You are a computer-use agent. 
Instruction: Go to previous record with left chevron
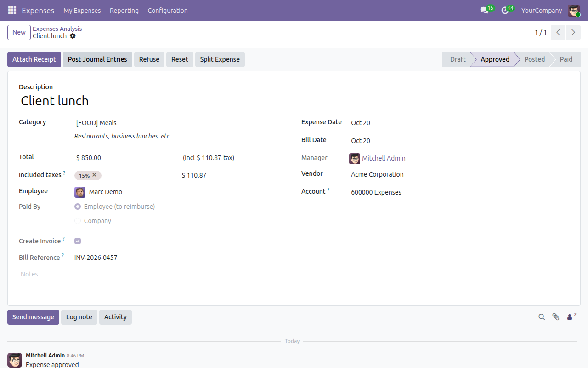558,32
